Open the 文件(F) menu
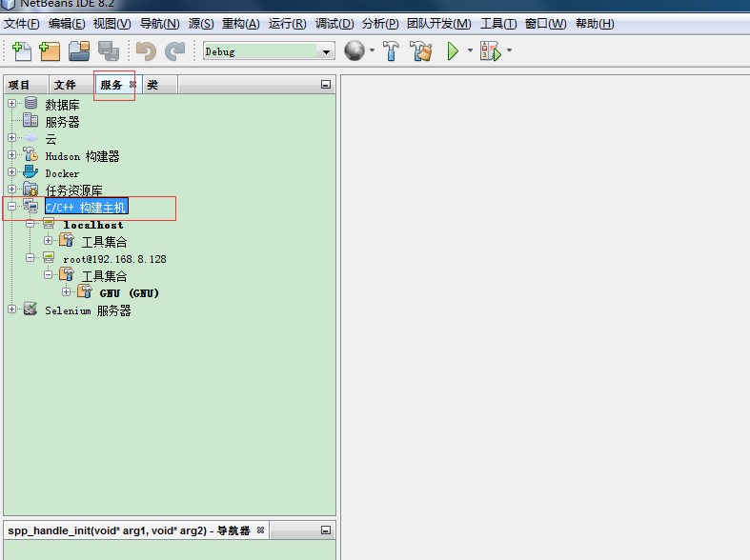The width and height of the screenshot is (750, 560). click(22, 24)
